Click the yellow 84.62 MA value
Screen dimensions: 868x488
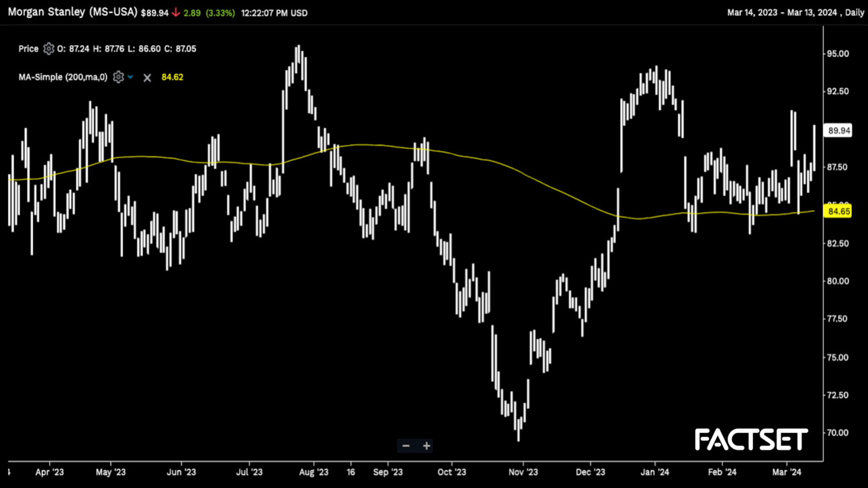pyautogui.click(x=172, y=77)
